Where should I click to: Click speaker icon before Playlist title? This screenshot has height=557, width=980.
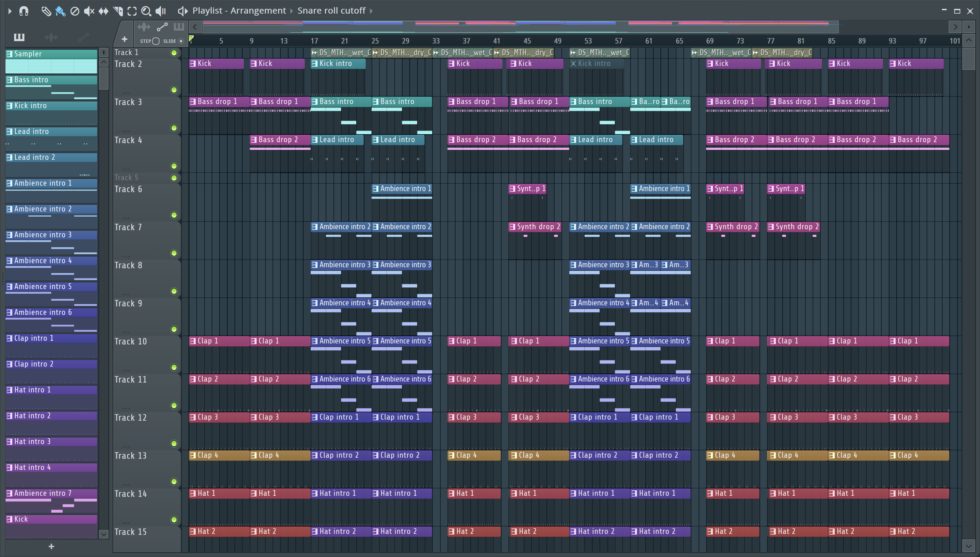click(183, 11)
